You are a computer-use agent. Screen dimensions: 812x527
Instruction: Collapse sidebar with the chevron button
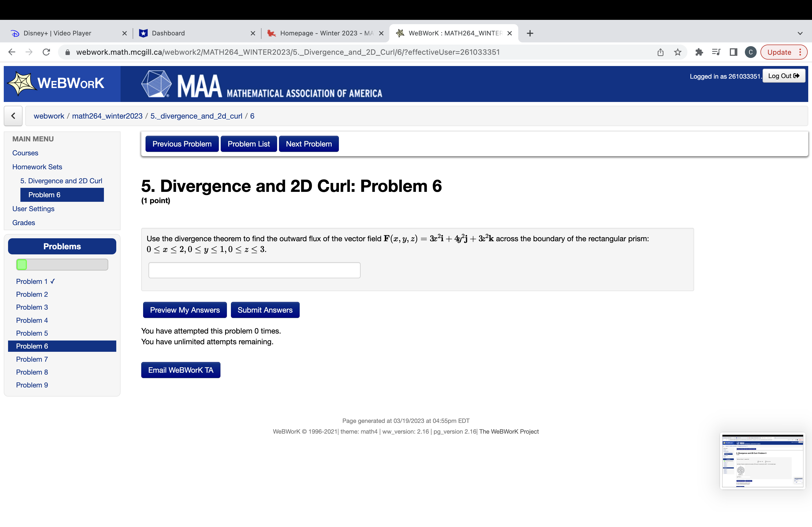click(x=13, y=116)
